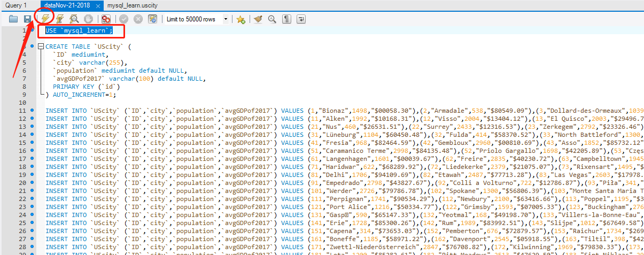Collapse the CREATE TABLE block
The width and height of the screenshot is (644, 255).
40,47
